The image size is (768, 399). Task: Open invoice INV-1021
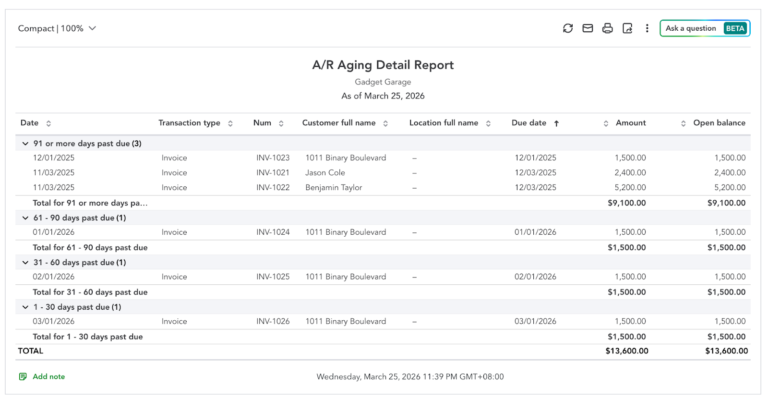click(x=273, y=172)
